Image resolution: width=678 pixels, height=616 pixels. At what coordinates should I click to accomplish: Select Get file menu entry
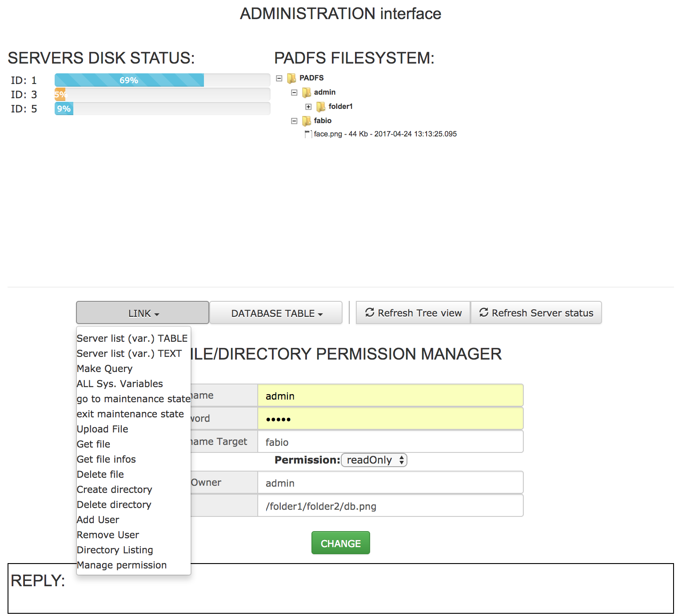pyautogui.click(x=93, y=444)
